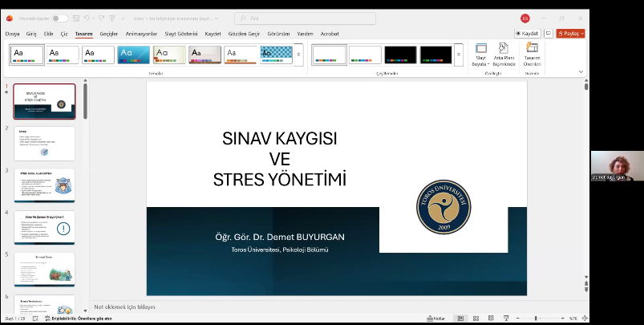
Task: Expand the variants gallery more arrow
Action: click(x=459, y=55)
